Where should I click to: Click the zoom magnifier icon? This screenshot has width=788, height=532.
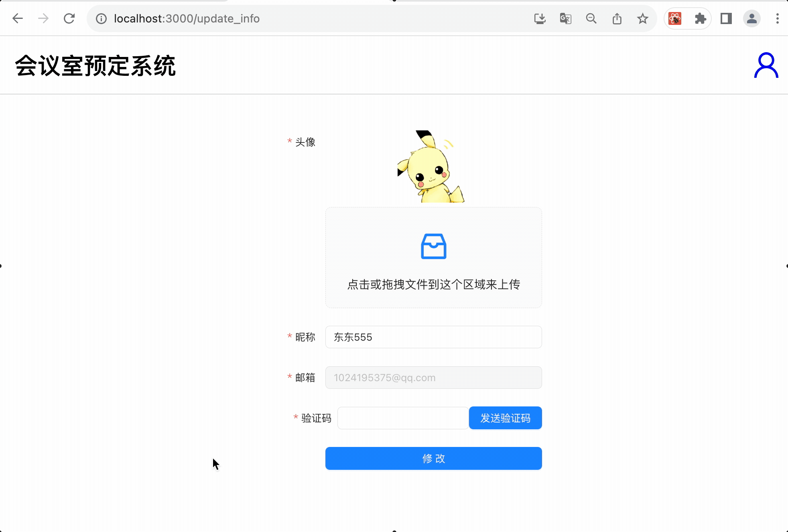point(591,18)
